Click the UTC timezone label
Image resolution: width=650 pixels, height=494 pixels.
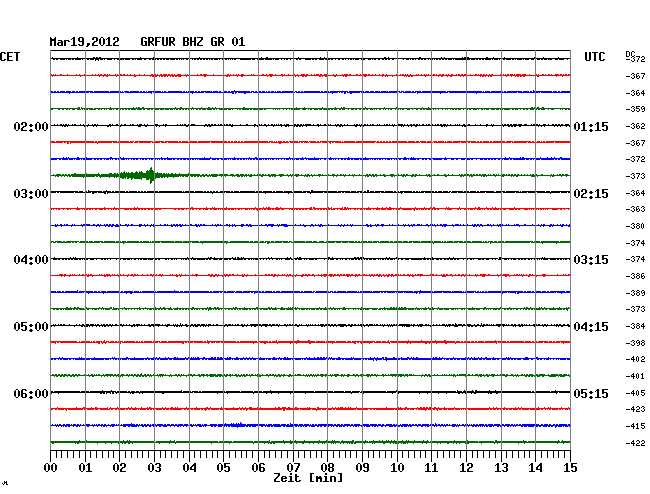click(594, 57)
